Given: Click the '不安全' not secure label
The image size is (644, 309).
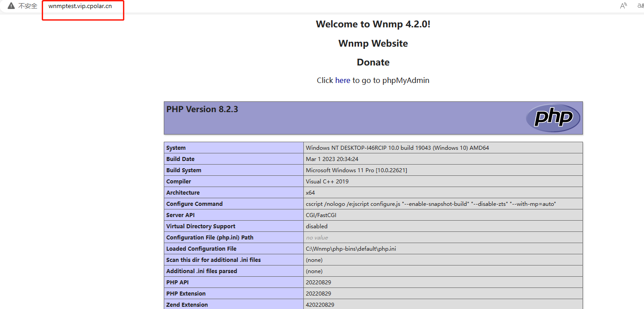Looking at the screenshot, I should click(28, 6).
